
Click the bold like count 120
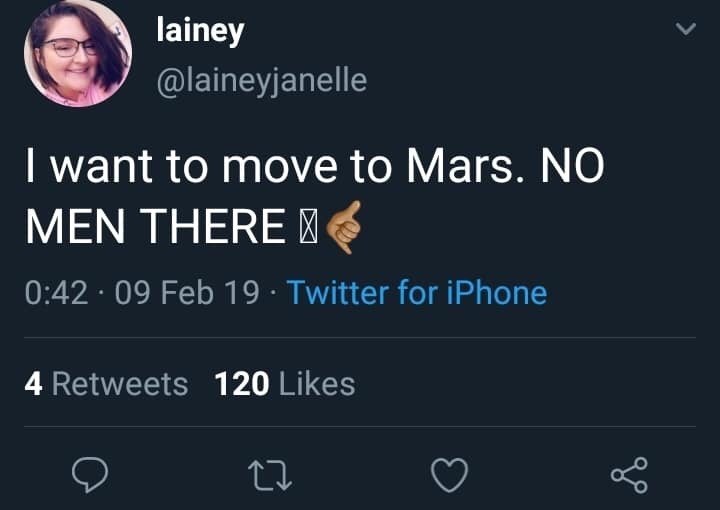coord(242,383)
